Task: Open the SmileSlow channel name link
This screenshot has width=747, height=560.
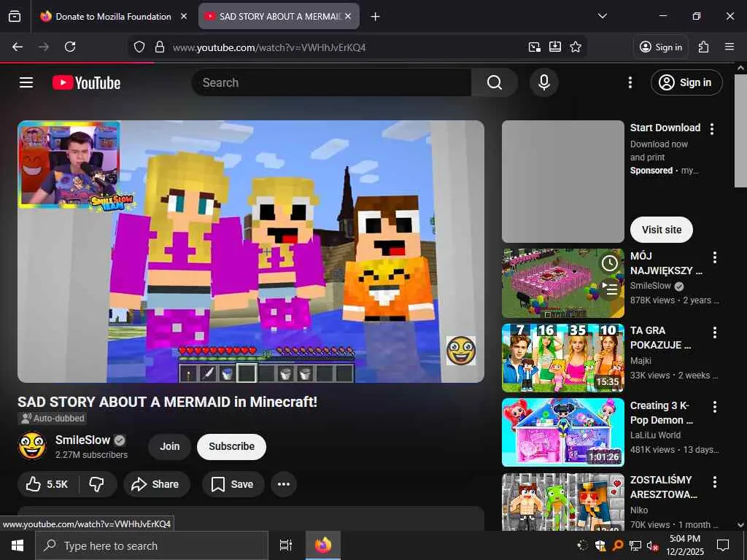Action: point(82,440)
